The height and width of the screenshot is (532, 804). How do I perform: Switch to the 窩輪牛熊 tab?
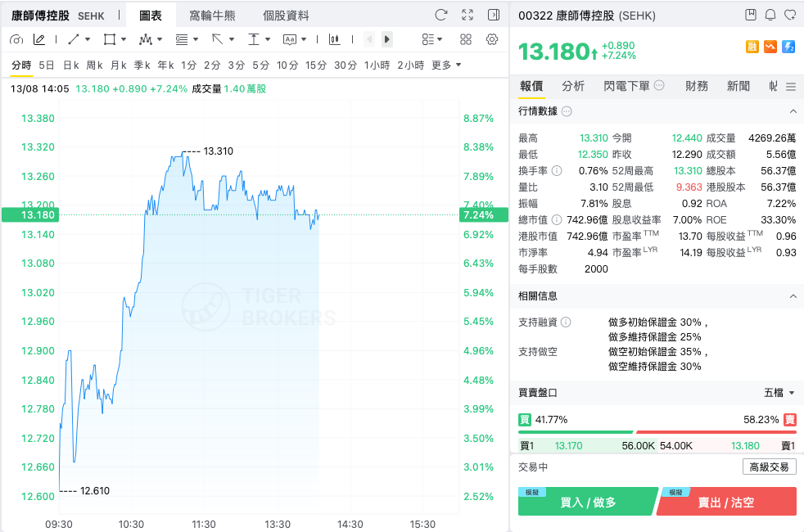212,16
